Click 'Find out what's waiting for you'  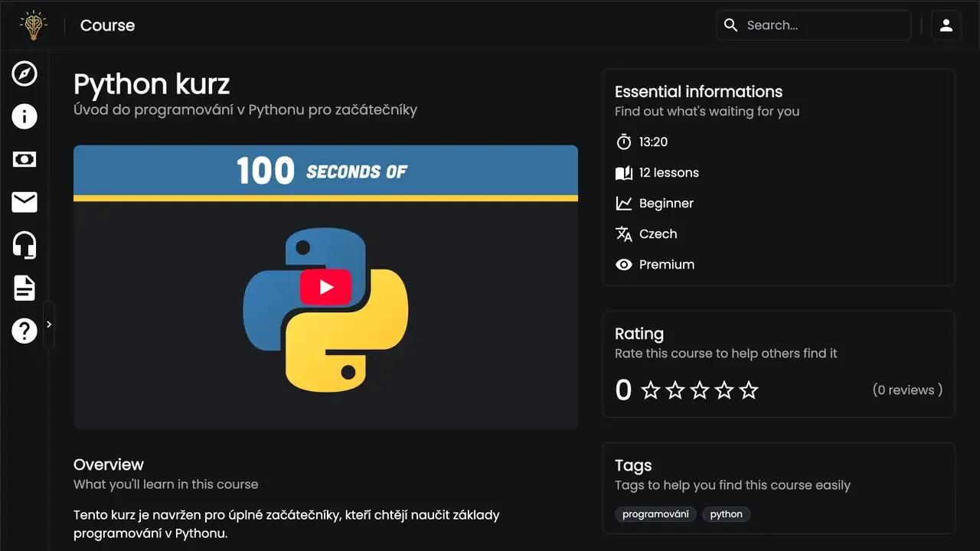click(707, 112)
